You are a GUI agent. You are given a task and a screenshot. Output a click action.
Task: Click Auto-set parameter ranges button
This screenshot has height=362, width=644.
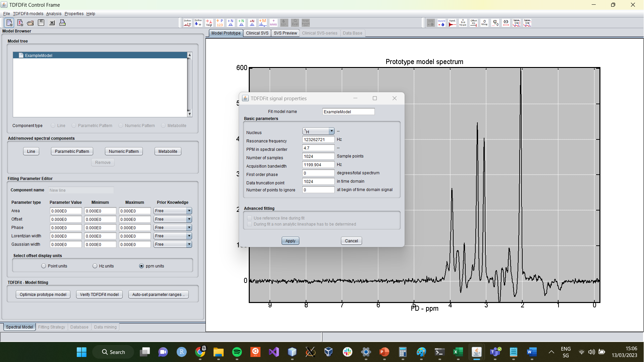coord(158,295)
